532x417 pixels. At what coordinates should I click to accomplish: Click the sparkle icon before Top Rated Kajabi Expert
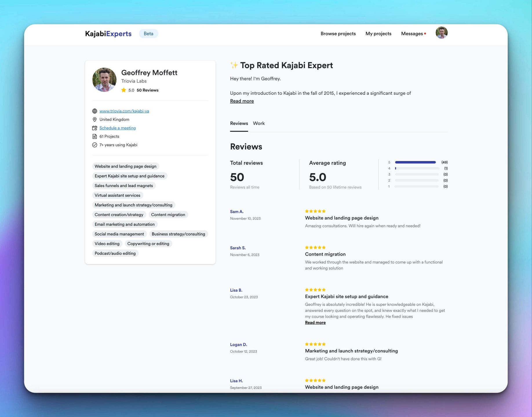(x=234, y=65)
